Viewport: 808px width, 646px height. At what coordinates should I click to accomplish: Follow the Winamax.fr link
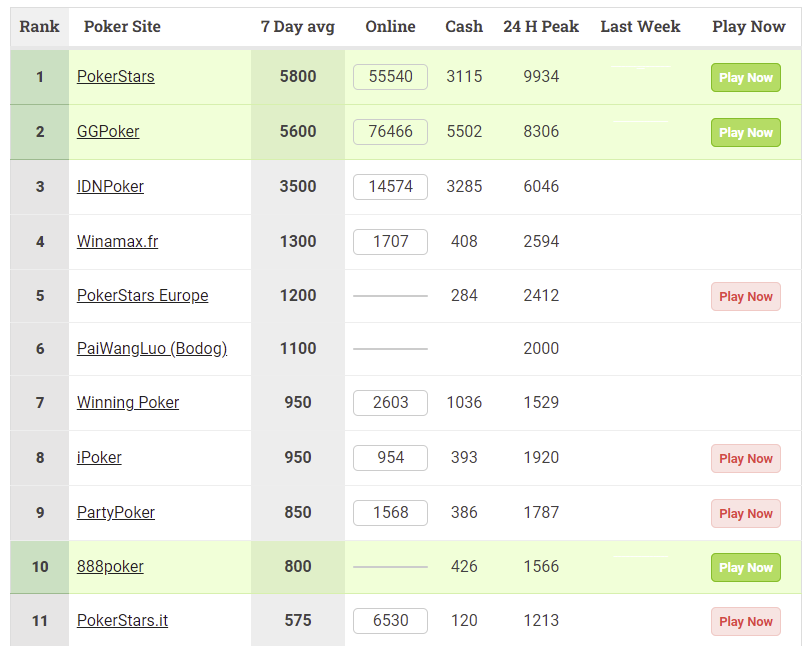click(117, 242)
